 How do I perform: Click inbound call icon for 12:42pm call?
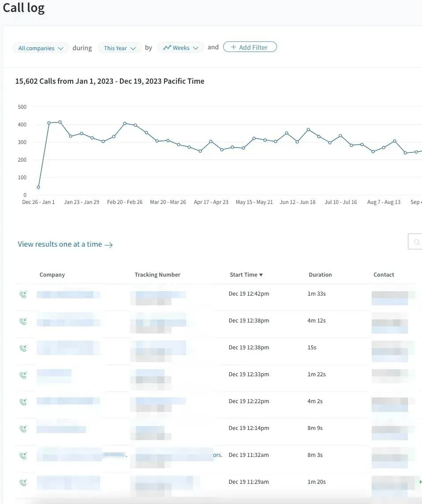[23, 294]
